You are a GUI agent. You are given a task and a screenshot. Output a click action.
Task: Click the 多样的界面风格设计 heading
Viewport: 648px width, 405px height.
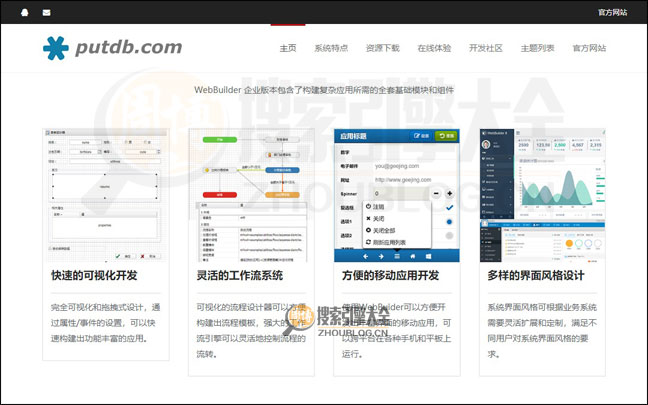click(536, 275)
